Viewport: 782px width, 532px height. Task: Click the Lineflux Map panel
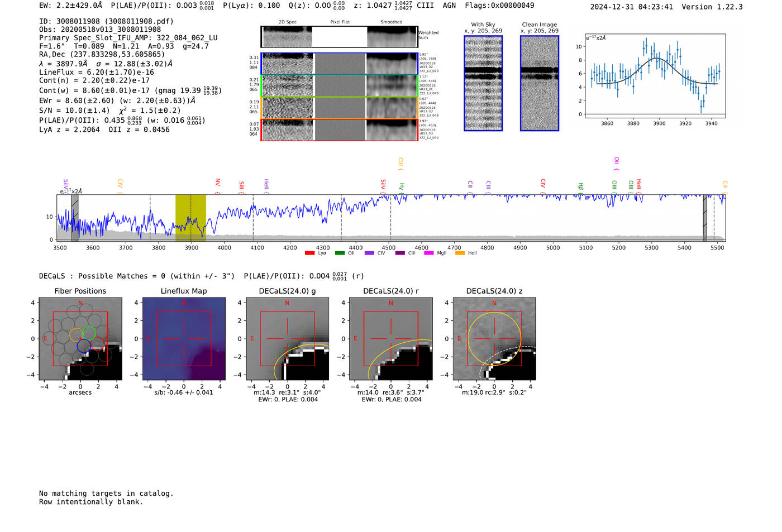tap(184, 339)
